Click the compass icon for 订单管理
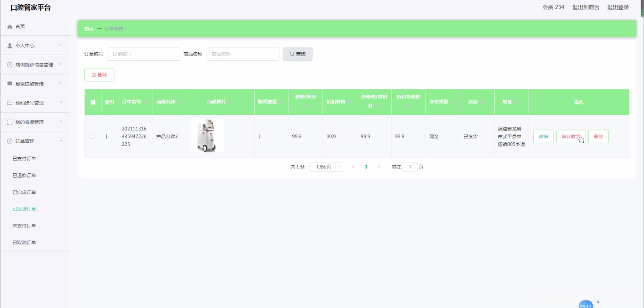Image resolution: width=644 pixels, height=308 pixels. pos(10,141)
